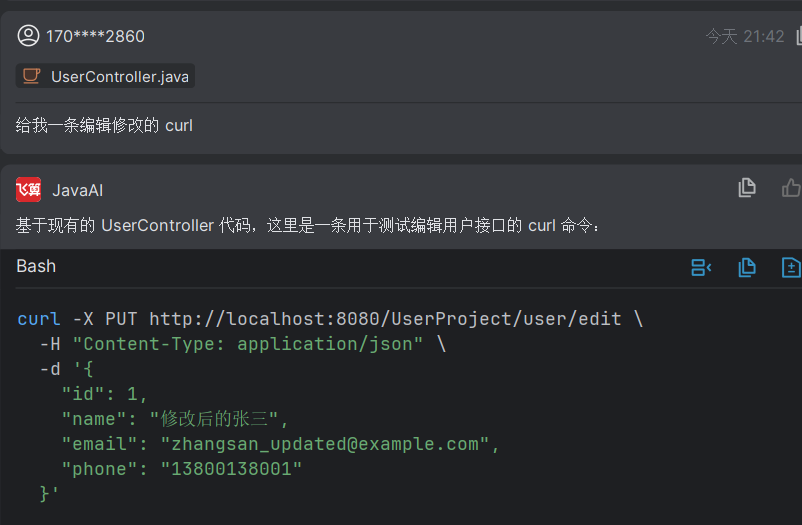The width and height of the screenshot is (802, 525).
Task: Click the Java cup icon on the file chip
Action: point(32,76)
